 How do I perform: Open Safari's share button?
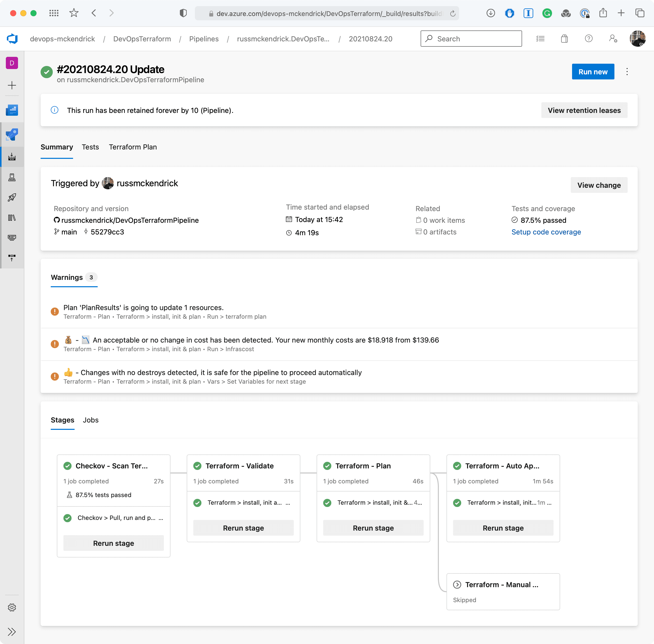[x=603, y=13]
